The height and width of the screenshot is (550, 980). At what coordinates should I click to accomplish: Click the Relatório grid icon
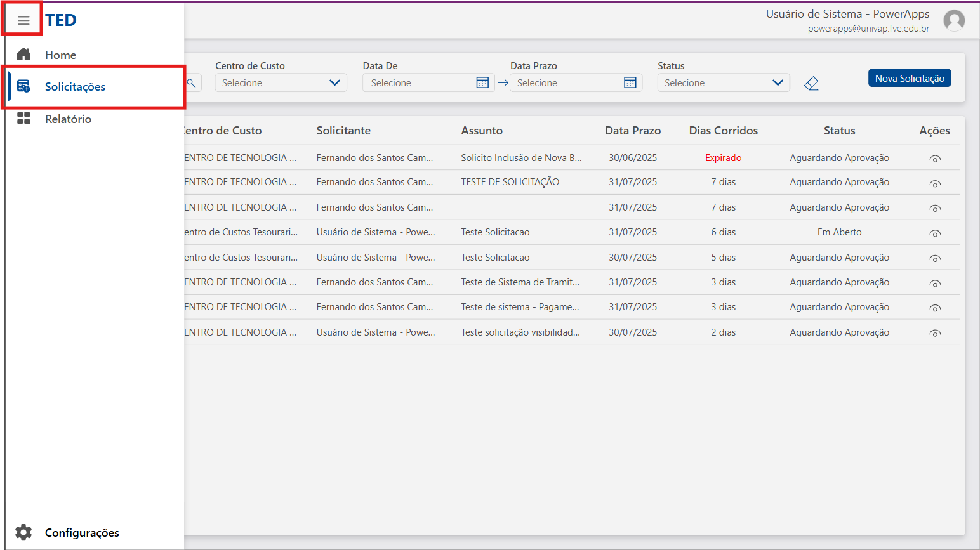[23, 119]
